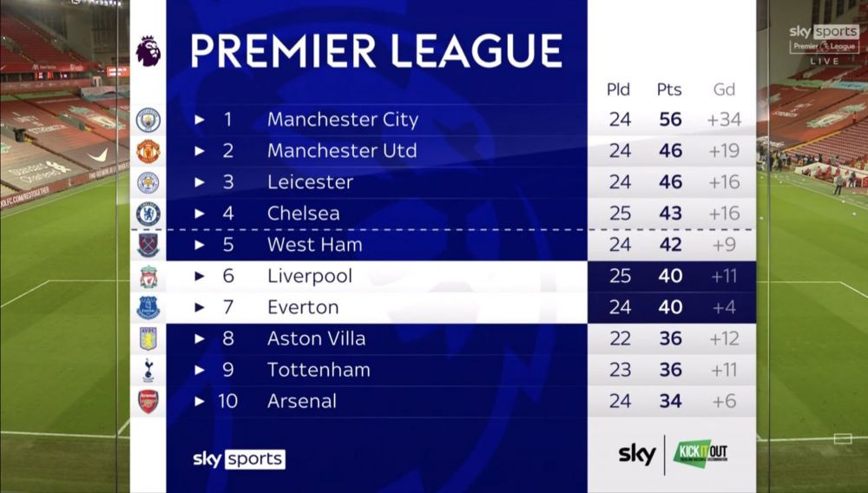Click the Everton club badge
Image resolution: width=868 pixels, height=493 pixels.
click(x=148, y=307)
